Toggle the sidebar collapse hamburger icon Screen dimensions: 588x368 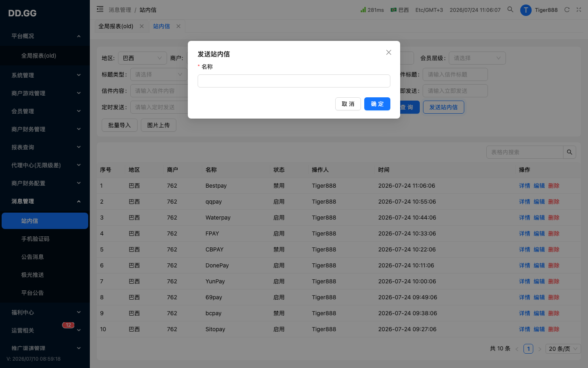[x=100, y=9]
